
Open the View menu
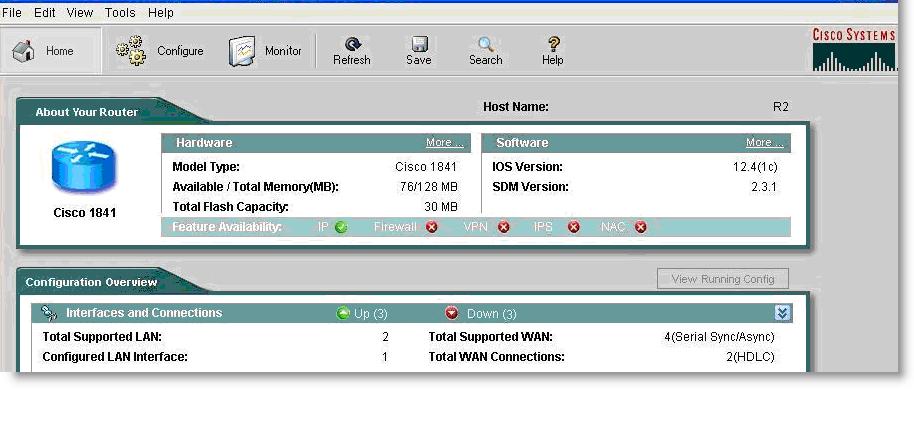coord(80,13)
